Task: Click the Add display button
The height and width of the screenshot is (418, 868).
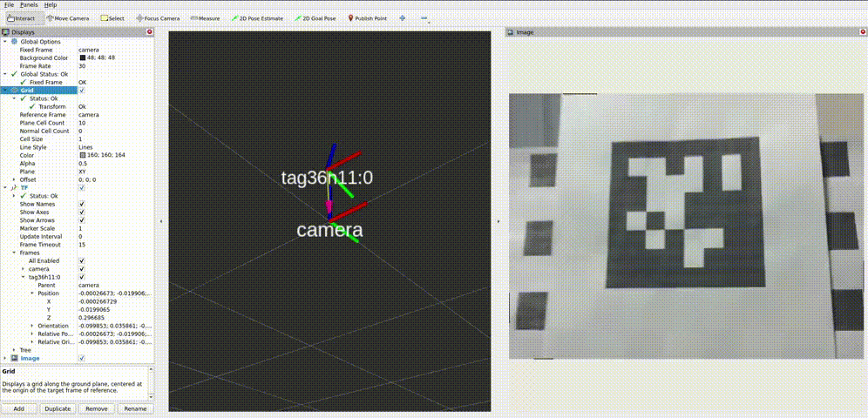Action: click(x=19, y=408)
